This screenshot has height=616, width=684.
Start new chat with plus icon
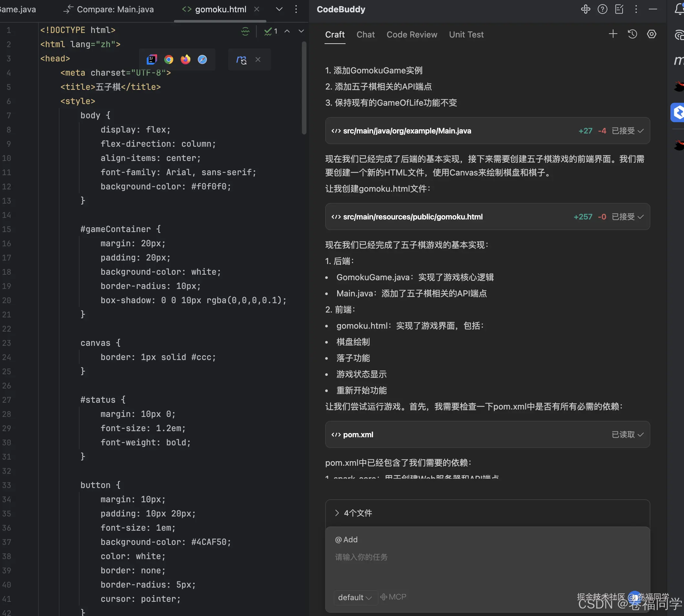tap(613, 34)
